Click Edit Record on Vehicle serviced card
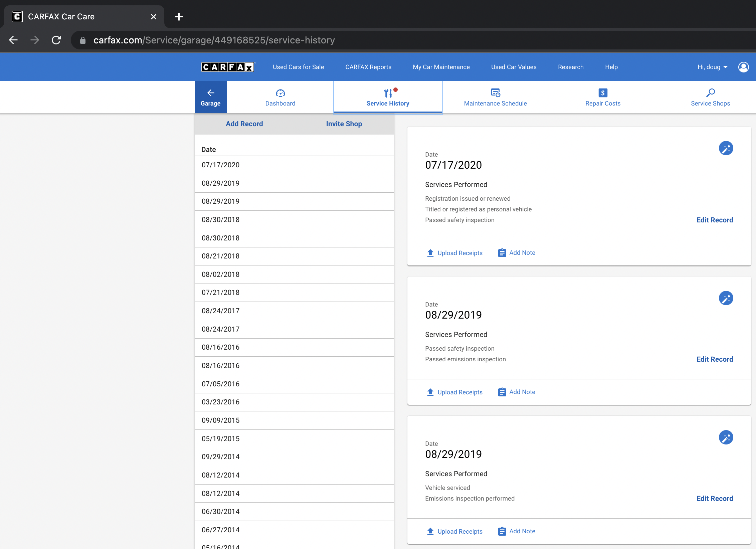 click(x=715, y=499)
